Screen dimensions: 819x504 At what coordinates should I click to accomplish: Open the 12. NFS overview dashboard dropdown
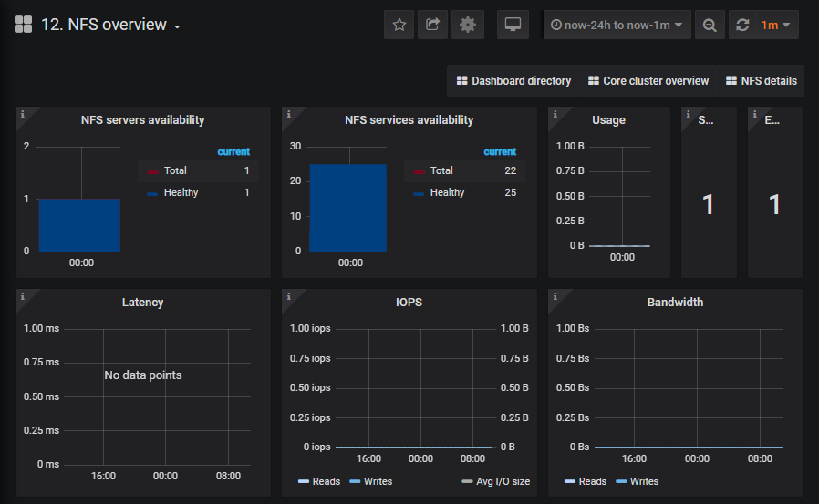click(x=110, y=25)
